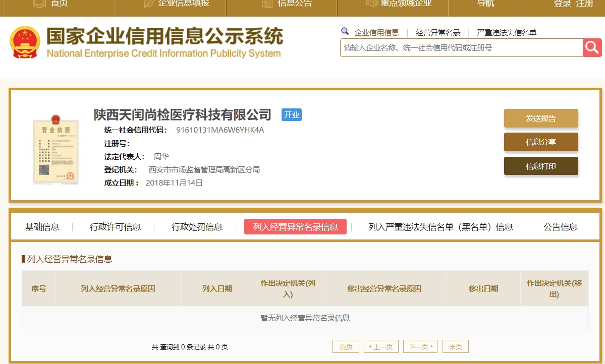
Task: Focus the enterprise name search input field
Action: [x=462, y=48]
